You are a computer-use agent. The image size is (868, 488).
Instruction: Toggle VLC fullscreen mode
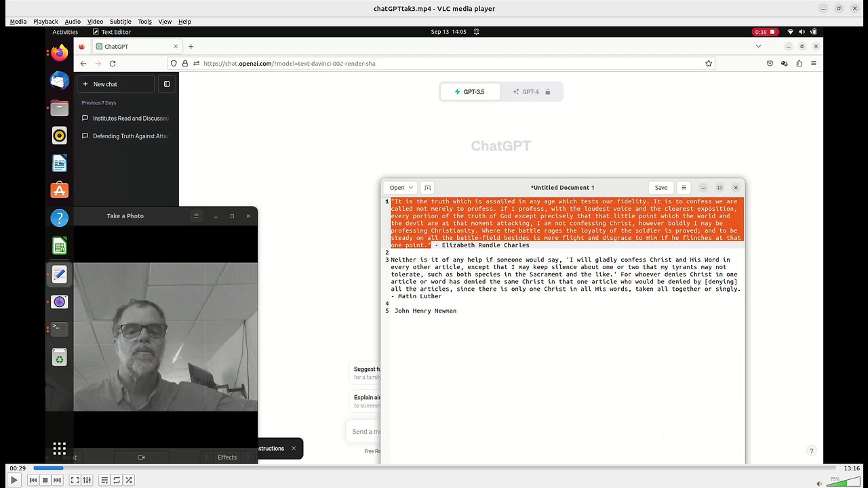75,480
